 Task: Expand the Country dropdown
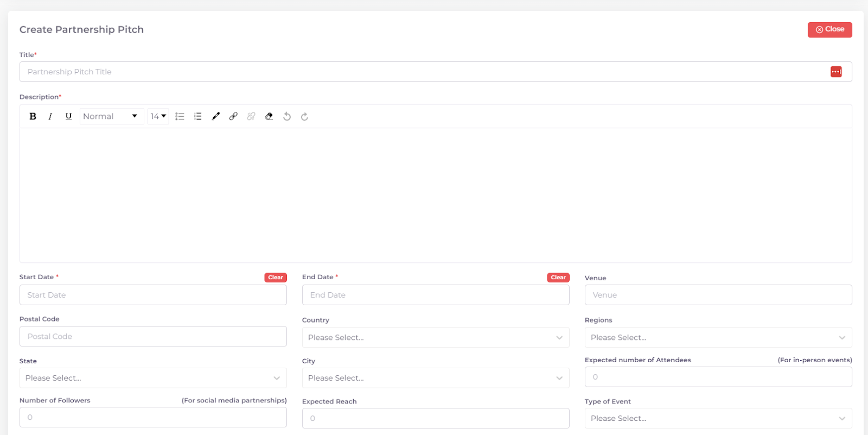(x=435, y=337)
